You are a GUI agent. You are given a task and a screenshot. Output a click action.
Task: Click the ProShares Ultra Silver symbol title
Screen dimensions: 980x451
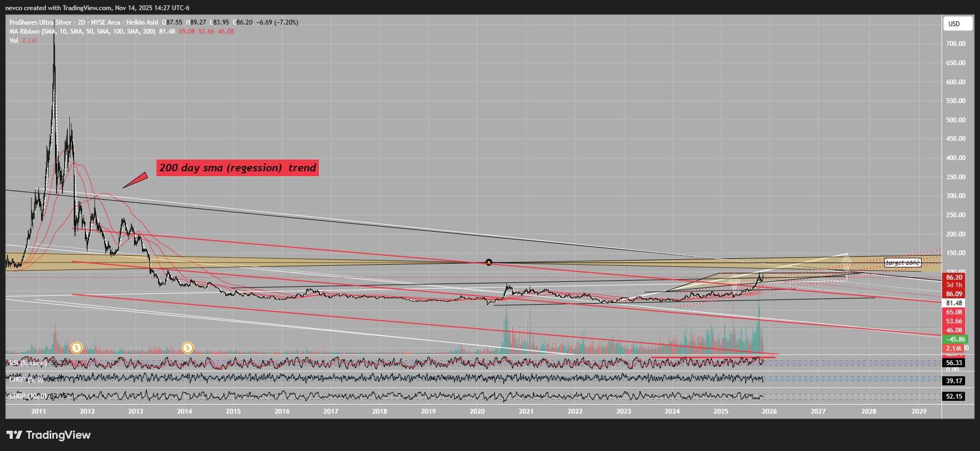pyautogui.click(x=84, y=22)
